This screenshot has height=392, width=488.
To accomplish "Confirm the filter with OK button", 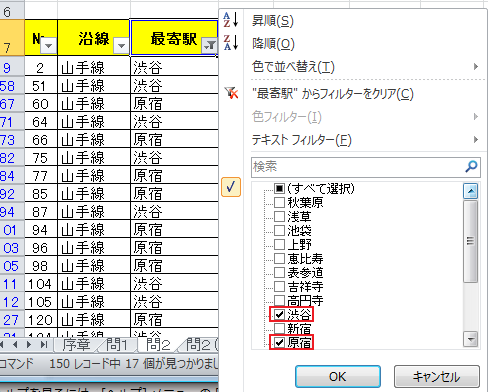I will point(338,377).
